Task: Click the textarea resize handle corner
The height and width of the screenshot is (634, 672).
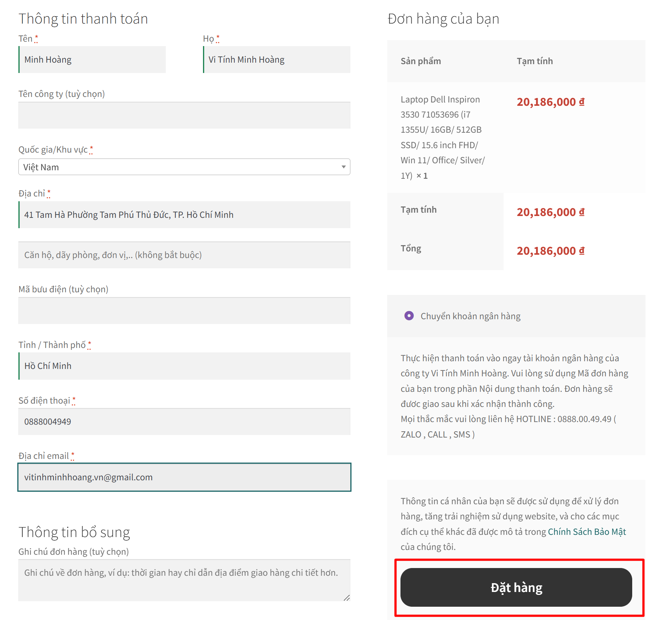Action: 347,598
